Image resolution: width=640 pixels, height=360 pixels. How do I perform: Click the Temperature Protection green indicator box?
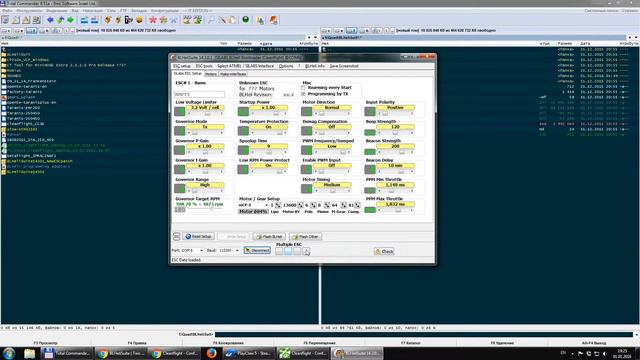point(243,131)
